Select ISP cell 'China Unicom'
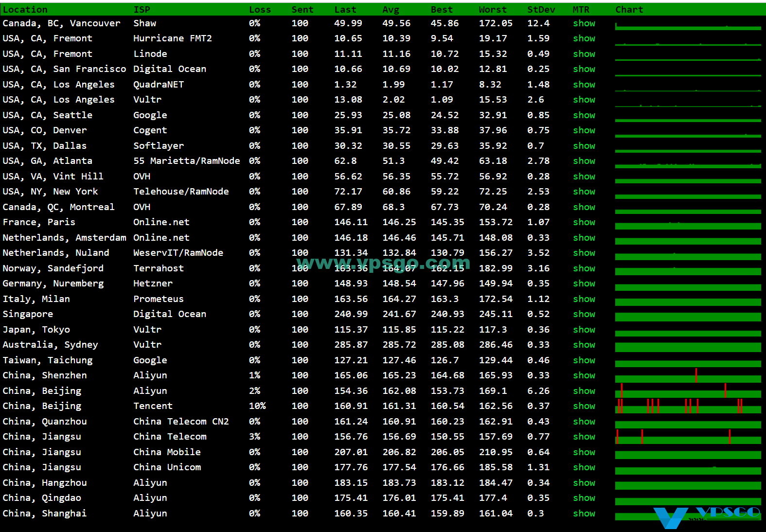Viewport: 766px width, 532px height. (x=167, y=467)
